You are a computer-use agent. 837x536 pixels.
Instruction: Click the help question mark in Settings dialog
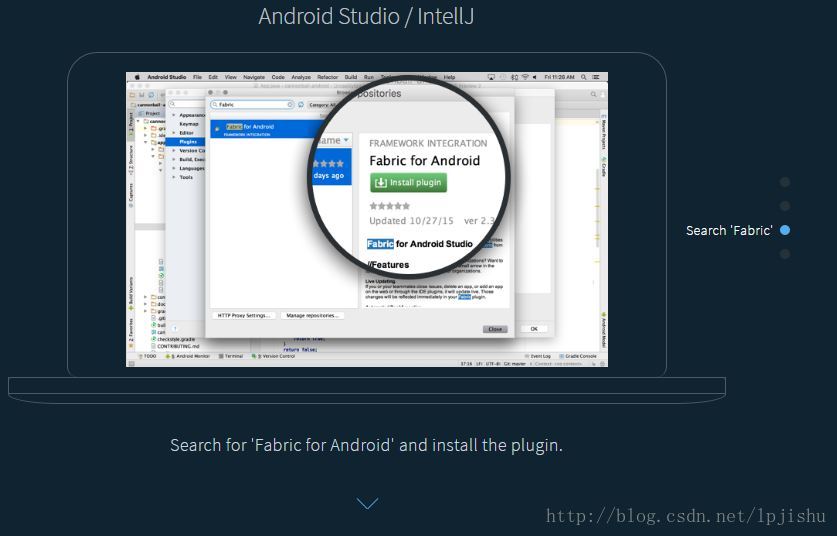[x=175, y=329]
